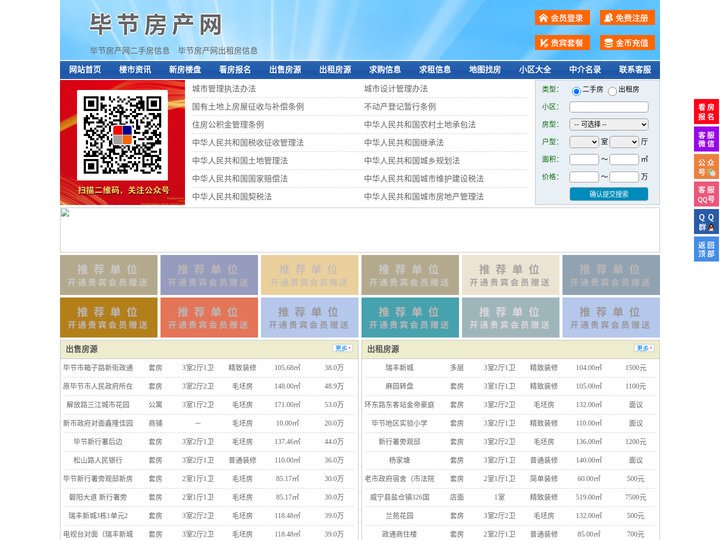Open 联系客服 navigation item
The image size is (720, 540).
pyautogui.click(x=635, y=70)
